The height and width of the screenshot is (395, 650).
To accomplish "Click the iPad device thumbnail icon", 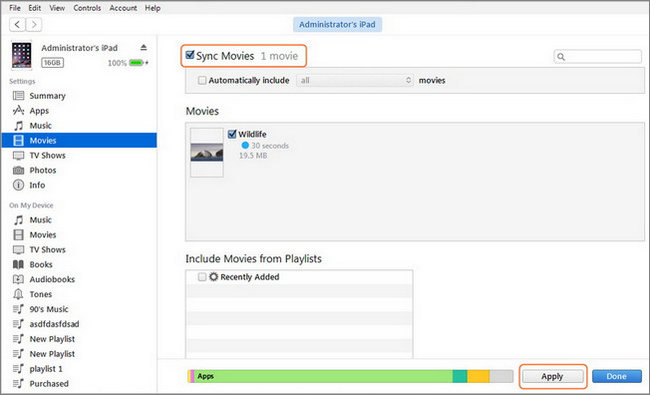I will tap(22, 55).
